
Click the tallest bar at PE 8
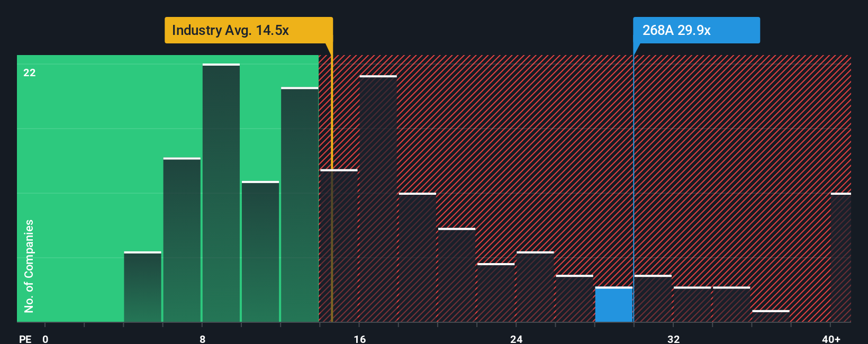[x=221, y=193]
